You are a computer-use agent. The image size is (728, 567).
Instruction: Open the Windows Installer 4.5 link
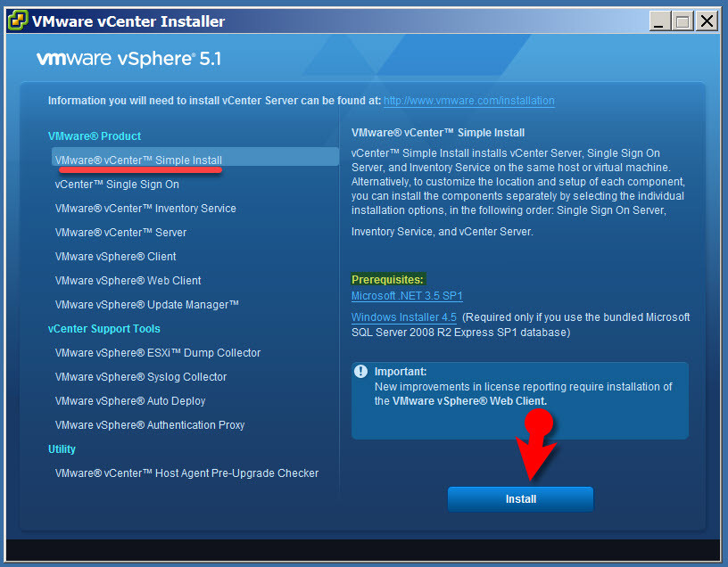[x=404, y=316]
